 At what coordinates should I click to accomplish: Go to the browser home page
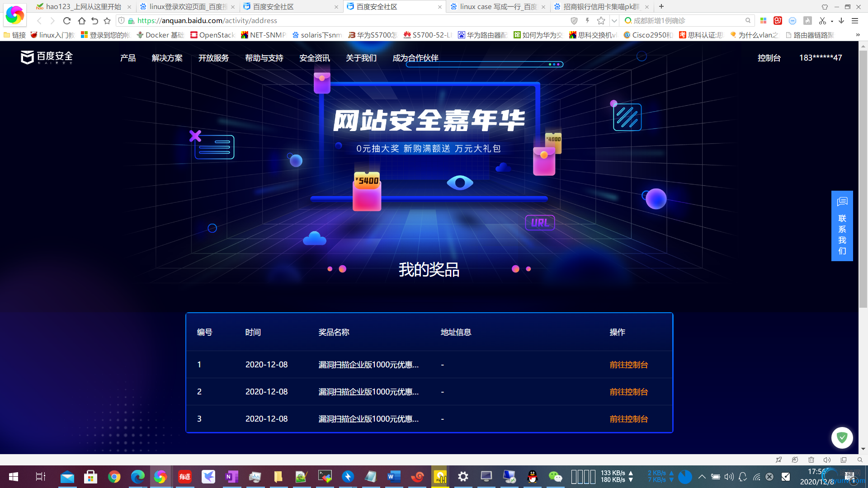[x=81, y=21]
